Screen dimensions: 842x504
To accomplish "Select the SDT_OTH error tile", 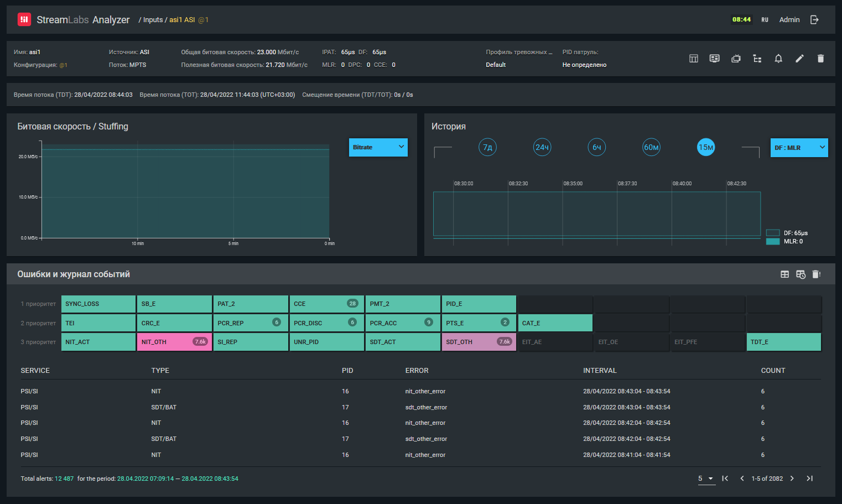I will pyautogui.click(x=479, y=342).
